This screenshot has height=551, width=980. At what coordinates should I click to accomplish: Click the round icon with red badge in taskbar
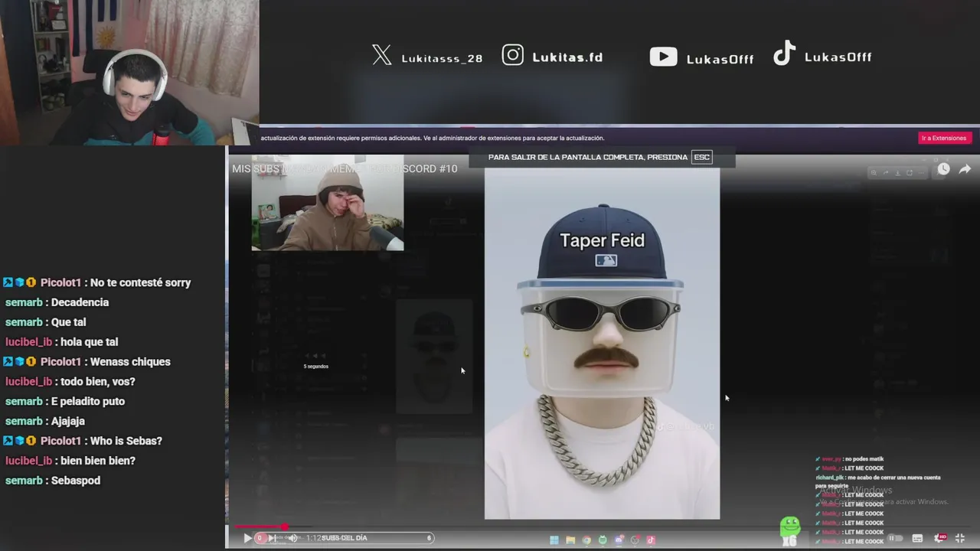click(635, 540)
